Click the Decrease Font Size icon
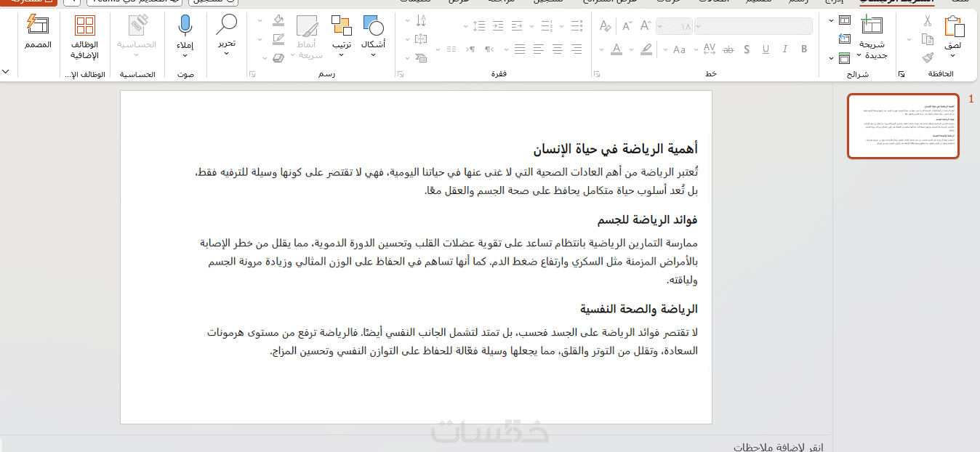 (x=627, y=26)
